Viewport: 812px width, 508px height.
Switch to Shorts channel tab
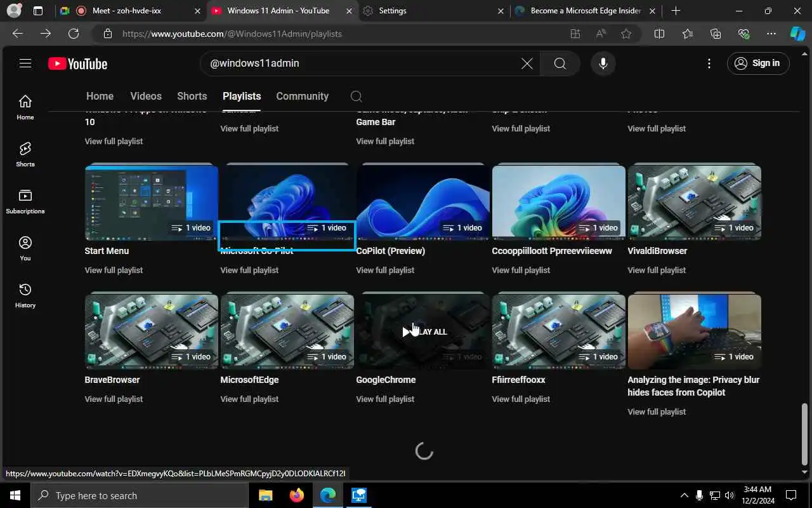click(x=192, y=96)
